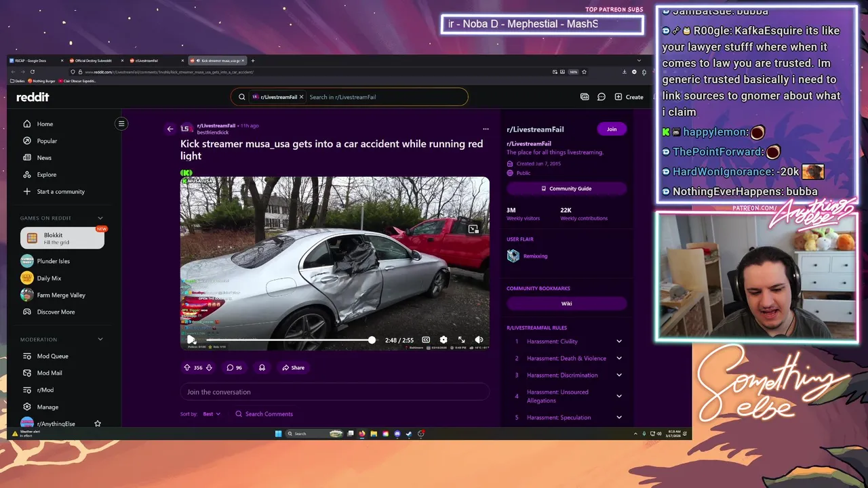
Task: Bookmark this page with the star icon
Action: [x=584, y=72]
